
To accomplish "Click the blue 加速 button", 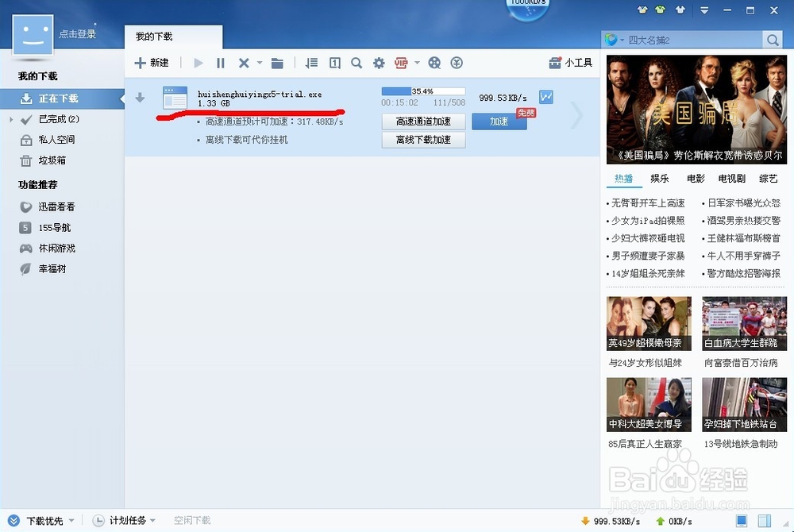I will [x=499, y=121].
